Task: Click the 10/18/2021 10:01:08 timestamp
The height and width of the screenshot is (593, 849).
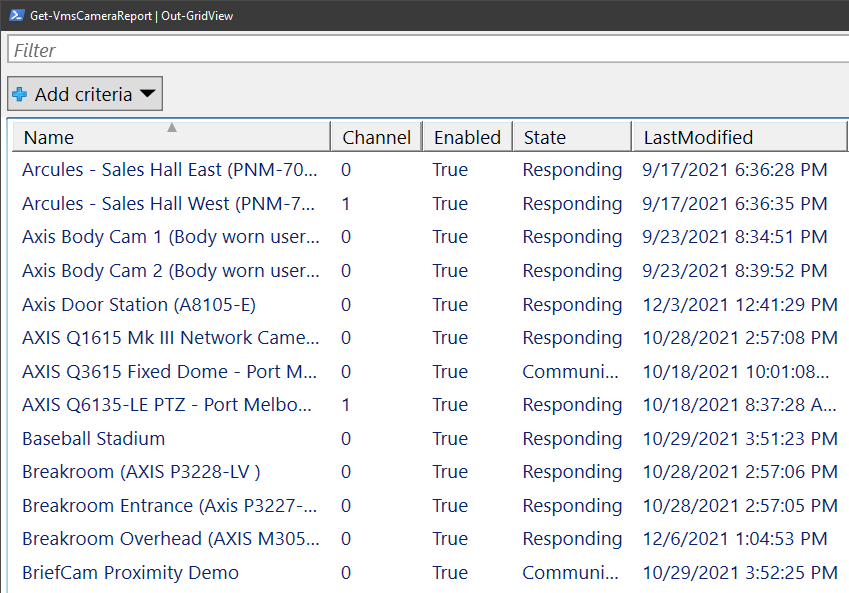Action: tap(736, 372)
